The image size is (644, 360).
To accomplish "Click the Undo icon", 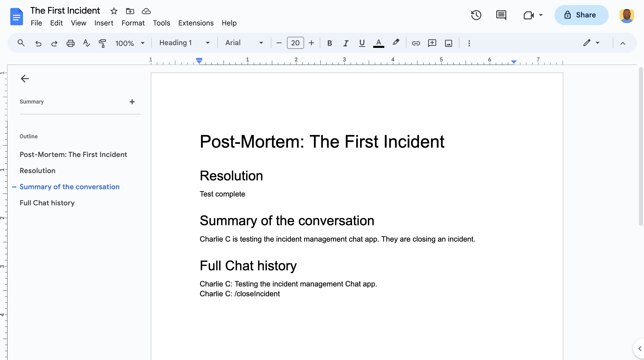I will [38, 43].
